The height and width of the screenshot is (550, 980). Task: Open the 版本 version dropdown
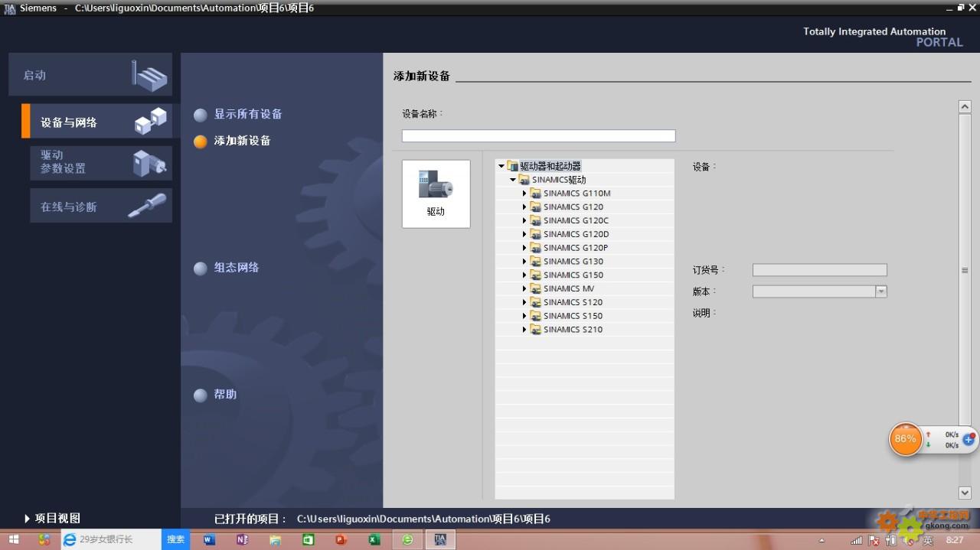coord(880,291)
